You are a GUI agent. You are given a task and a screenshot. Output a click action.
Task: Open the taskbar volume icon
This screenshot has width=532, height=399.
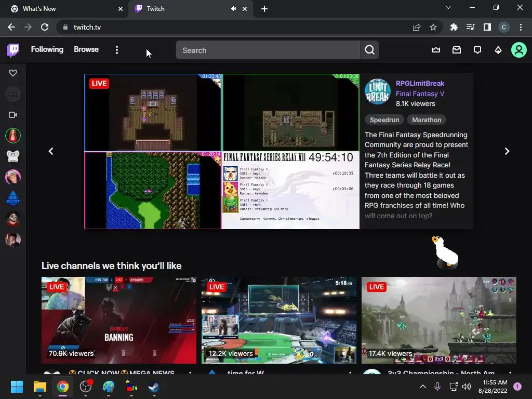(x=467, y=387)
